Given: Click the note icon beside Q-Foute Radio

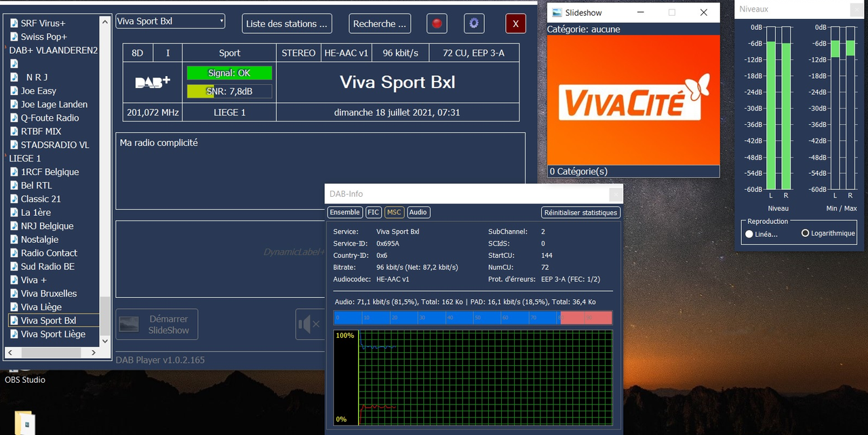Looking at the screenshot, I should pos(14,118).
